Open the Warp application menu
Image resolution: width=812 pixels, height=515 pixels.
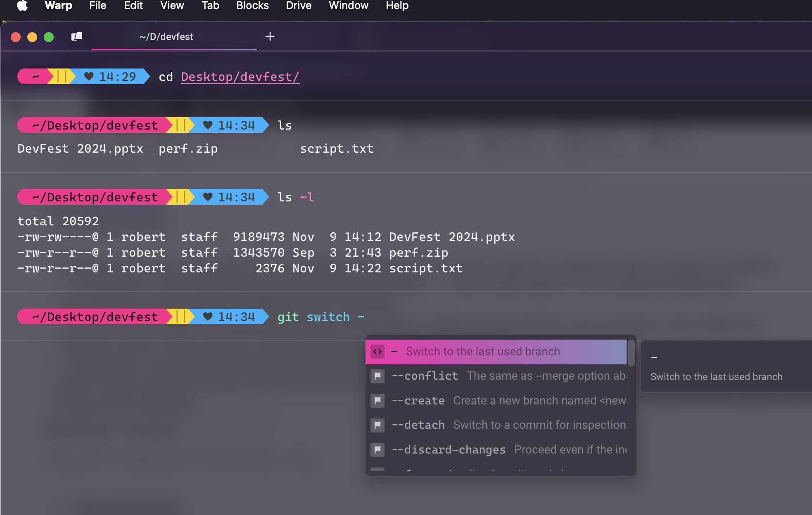58,6
